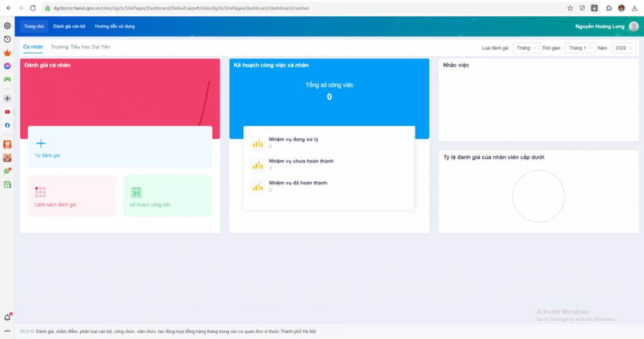Image resolution: width=644 pixels, height=339 pixels.
Task: Click the chart icon beside Nhiệm vụ chưa hoàn thành
Action: (258, 165)
